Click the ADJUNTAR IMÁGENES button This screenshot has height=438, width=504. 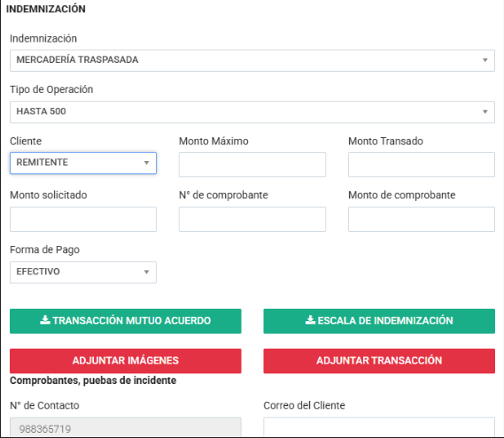[x=126, y=361]
